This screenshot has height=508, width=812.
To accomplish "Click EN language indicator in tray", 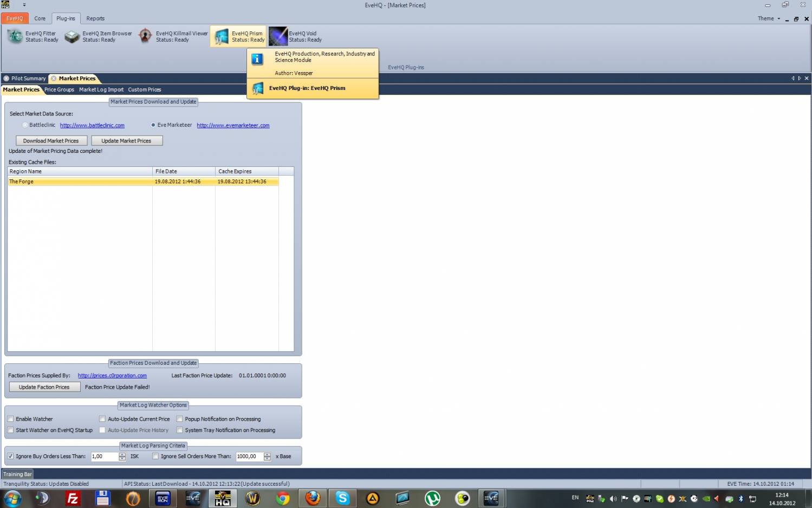I will (575, 497).
